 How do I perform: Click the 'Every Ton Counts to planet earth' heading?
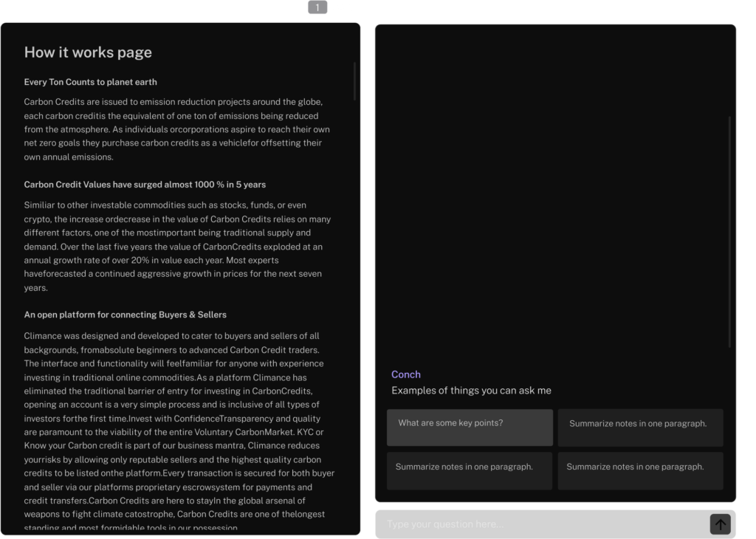pyautogui.click(x=90, y=82)
